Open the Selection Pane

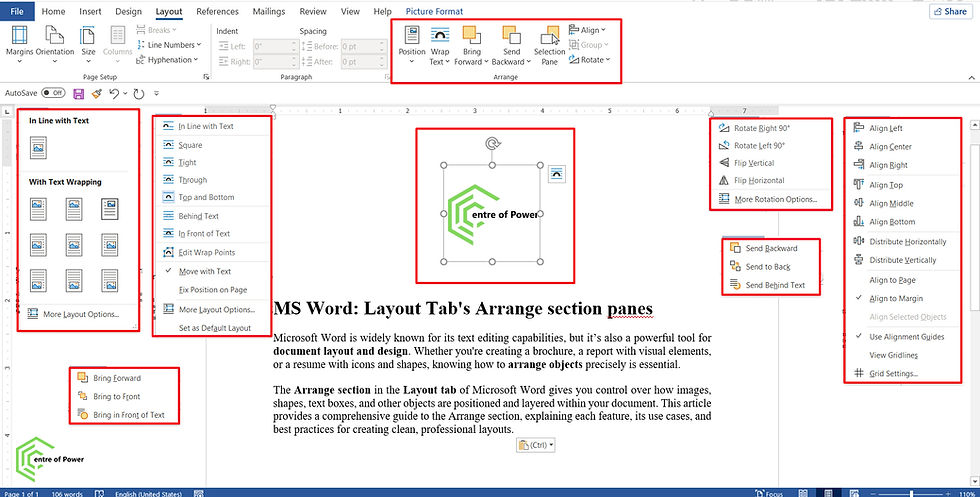pyautogui.click(x=549, y=45)
